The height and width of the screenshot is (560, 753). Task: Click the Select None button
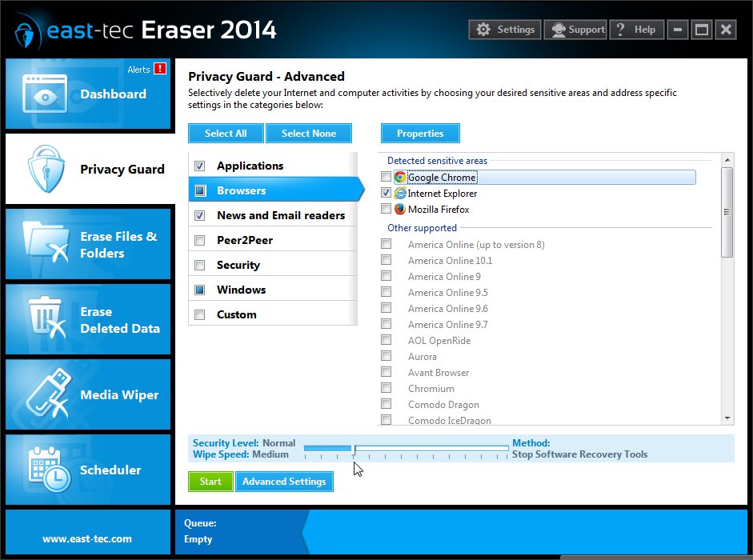[x=309, y=133]
